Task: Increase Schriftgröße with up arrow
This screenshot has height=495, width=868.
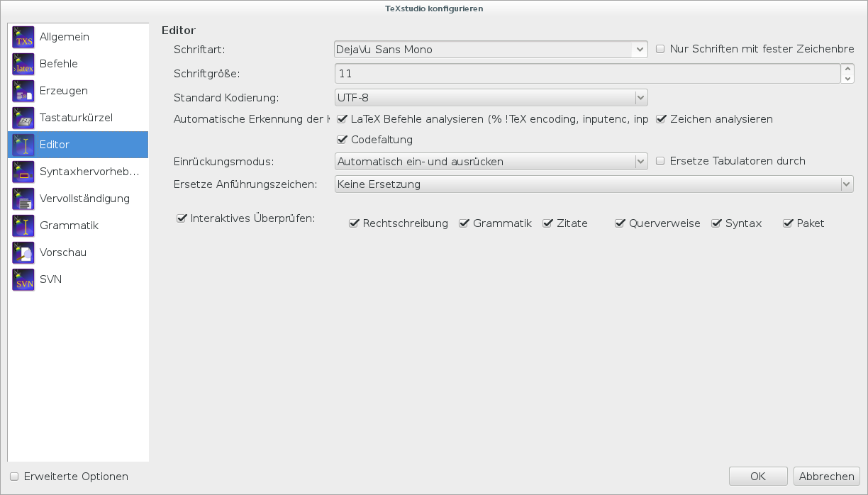Action: pos(847,69)
